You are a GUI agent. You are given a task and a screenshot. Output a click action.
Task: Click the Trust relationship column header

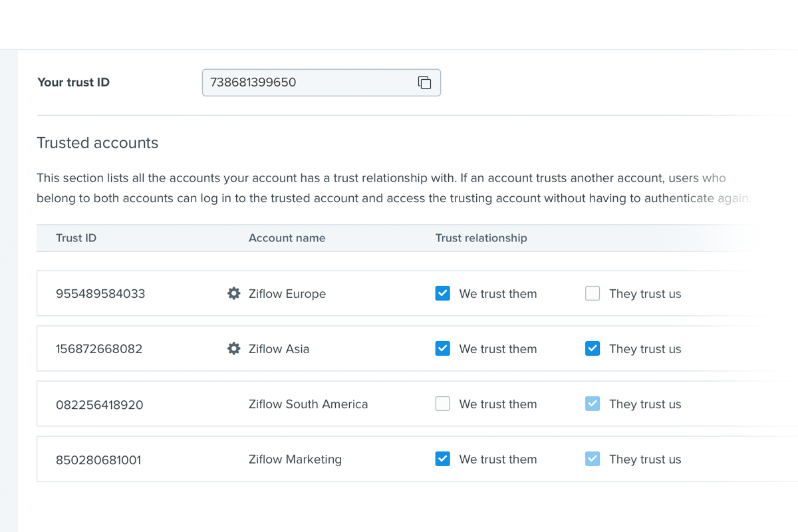pos(481,238)
